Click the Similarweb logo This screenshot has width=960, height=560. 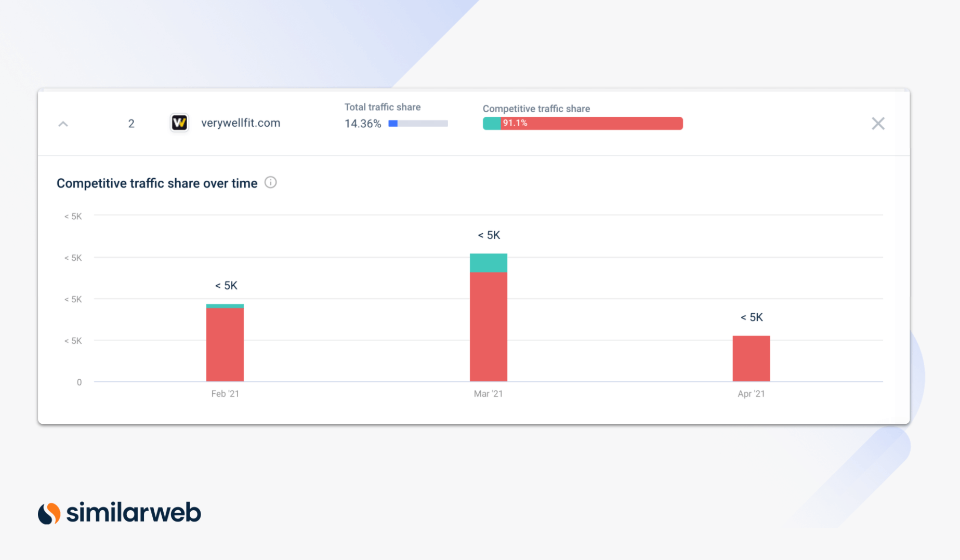pos(120,513)
